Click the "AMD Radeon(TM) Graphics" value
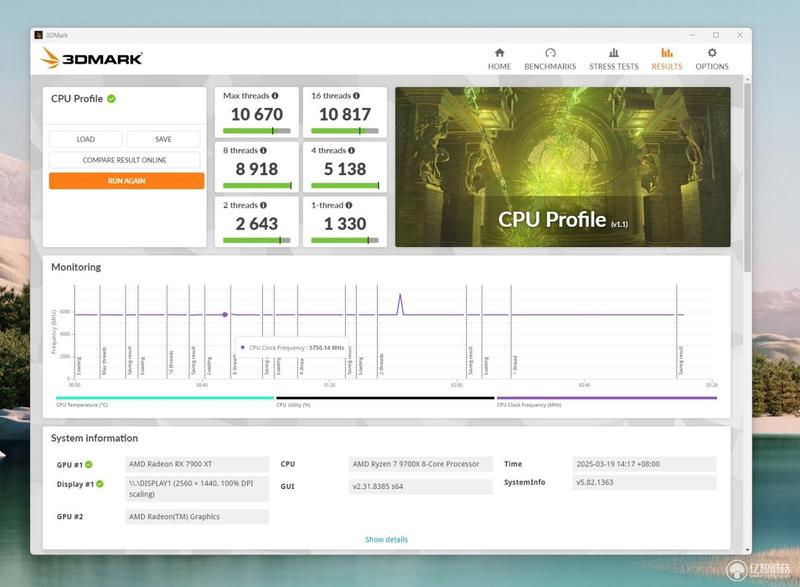 (x=197, y=517)
